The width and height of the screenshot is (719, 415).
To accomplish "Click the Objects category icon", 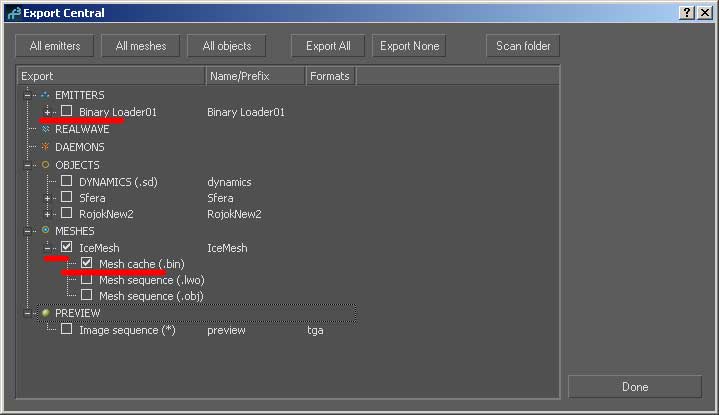I will pyautogui.click(x=45, y=164).
